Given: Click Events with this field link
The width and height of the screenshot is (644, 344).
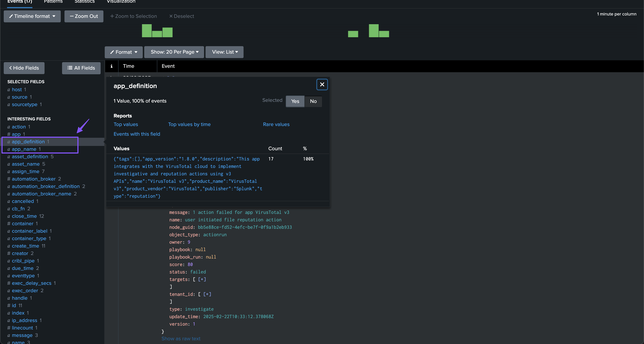Looking at the screenshot, I should pos(137,134).
